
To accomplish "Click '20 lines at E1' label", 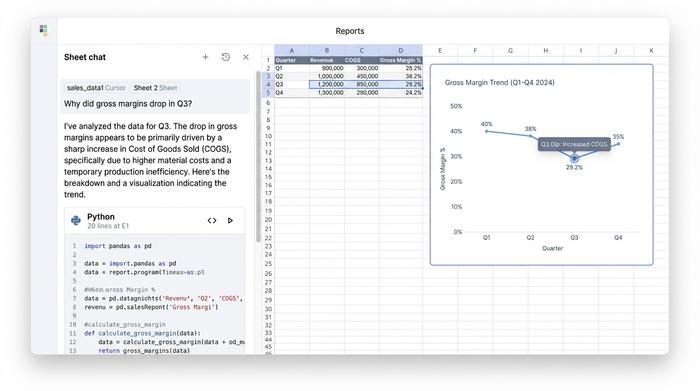I will (108, 226).
